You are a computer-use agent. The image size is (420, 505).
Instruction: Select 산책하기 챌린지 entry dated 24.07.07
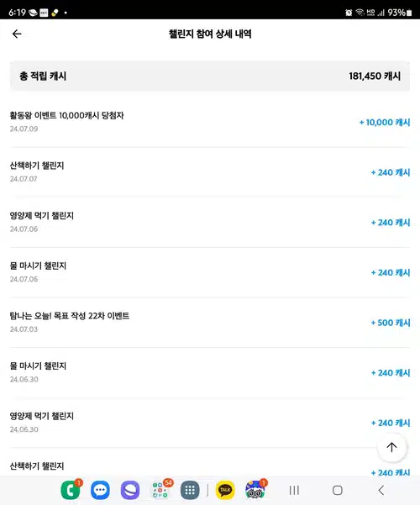point(210,172)
